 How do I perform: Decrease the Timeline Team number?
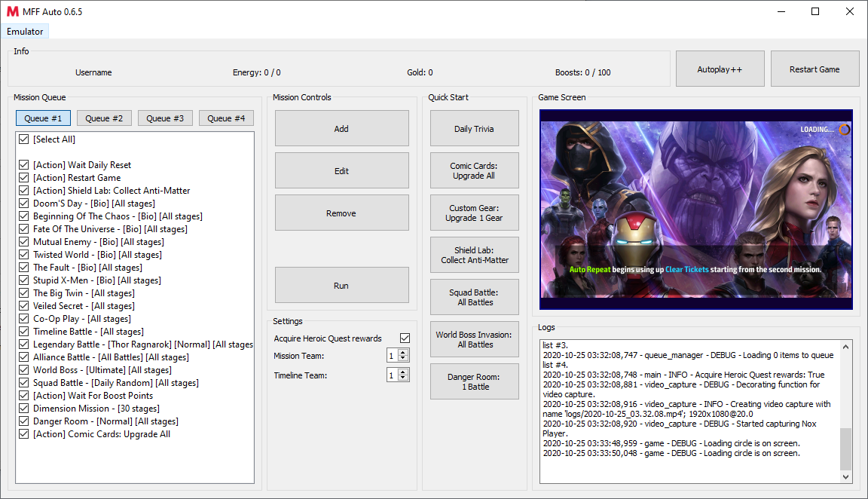pyautogui.click(x=403, y=378)
